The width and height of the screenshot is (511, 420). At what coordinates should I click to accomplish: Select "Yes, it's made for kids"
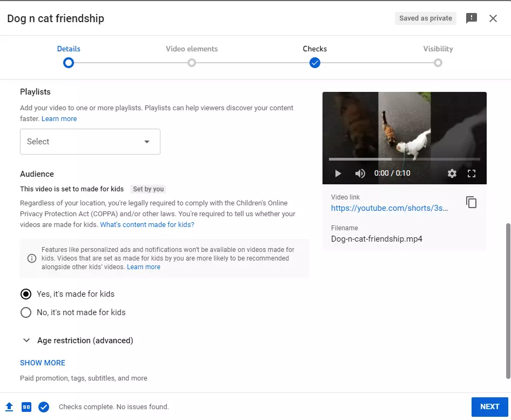[x=26, y=294]
